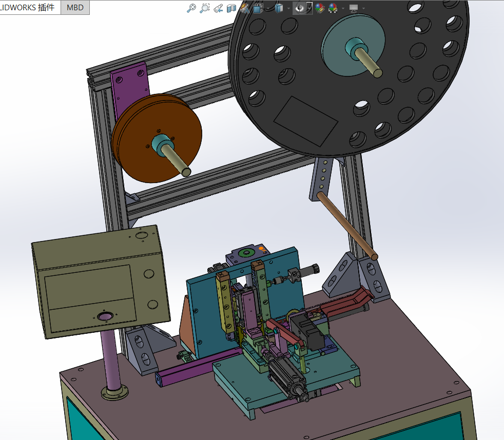Click the Apply Scene icon
Viewport: 504px width, 440px height.
click(x=333, y=8)
